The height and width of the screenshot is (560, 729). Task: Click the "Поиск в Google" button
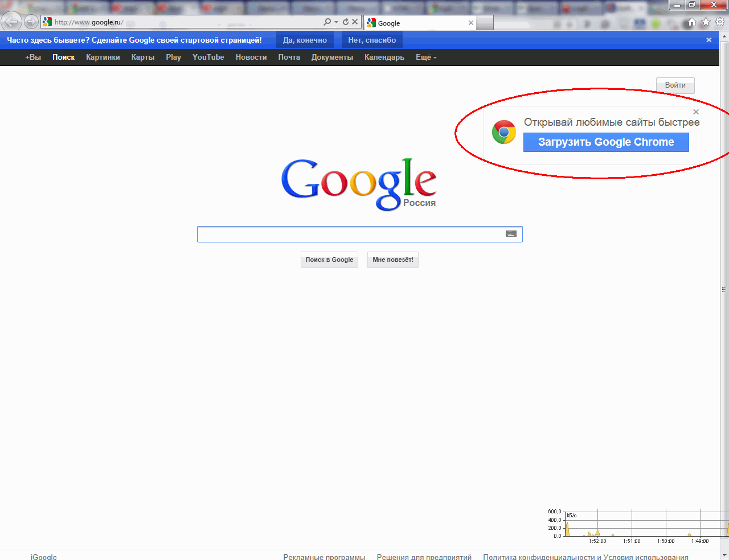[x=329, y=260]
